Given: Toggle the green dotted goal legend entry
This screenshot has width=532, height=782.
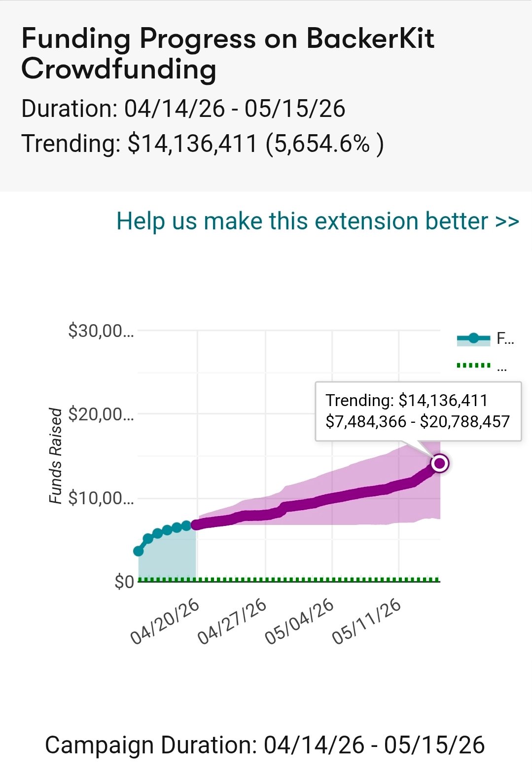Looking at the screenshot, I should coord(474,366).
